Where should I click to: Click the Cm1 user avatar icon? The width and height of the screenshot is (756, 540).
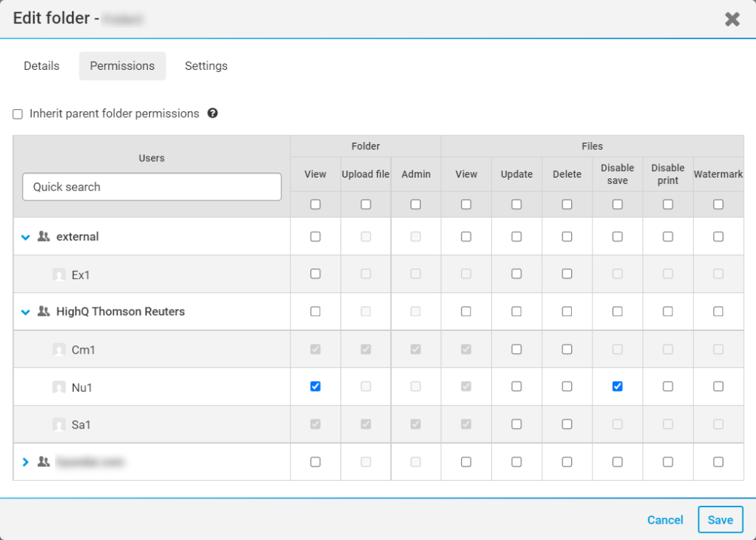(59, 350)
